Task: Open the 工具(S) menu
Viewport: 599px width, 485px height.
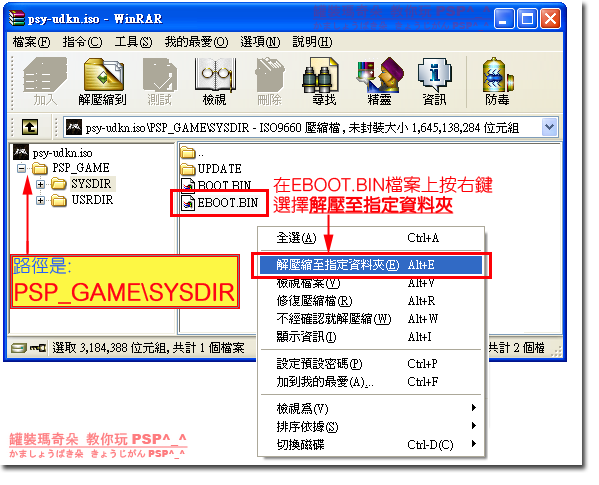Action: pyautogui.click(x=133, y=42)
